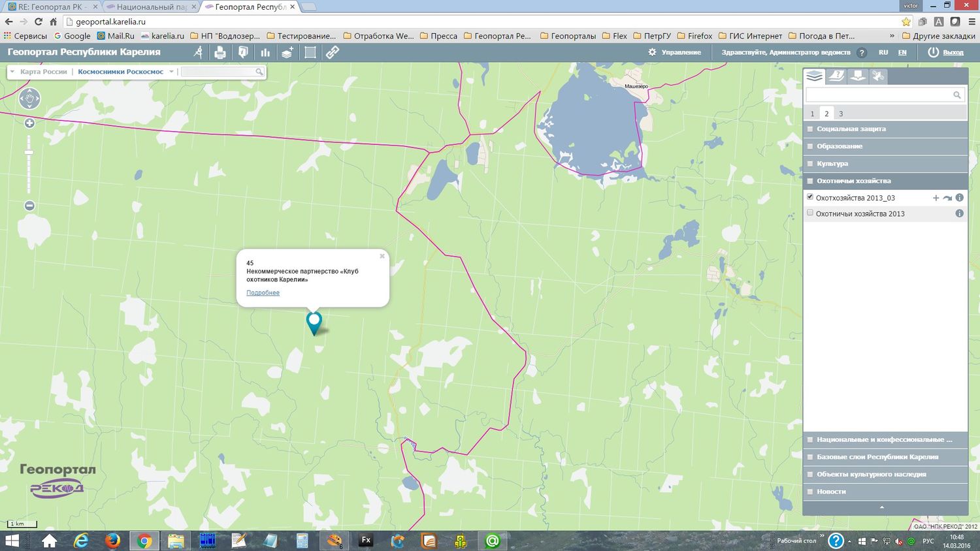
Task: Click the chain link share icon
Action: tap(333, 52)
